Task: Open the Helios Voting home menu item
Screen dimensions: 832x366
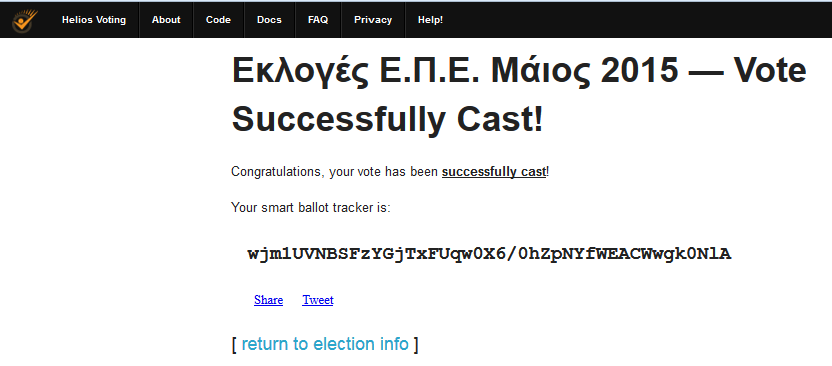Action: point(94,20)
